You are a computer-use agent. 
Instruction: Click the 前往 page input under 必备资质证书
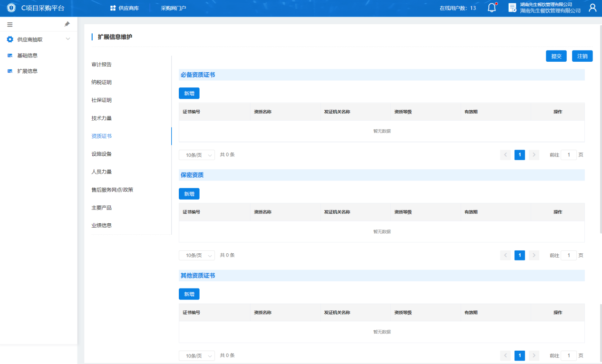tap(569, 155)
